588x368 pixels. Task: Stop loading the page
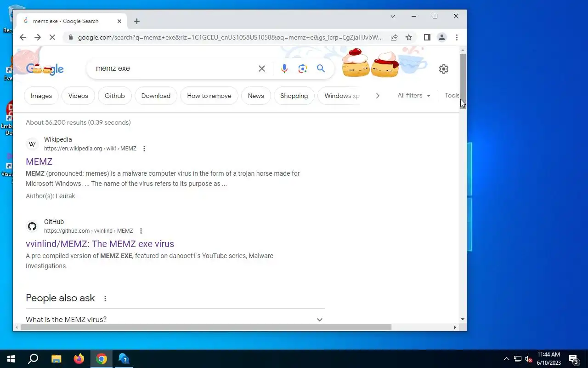click(x=52, y=37)
